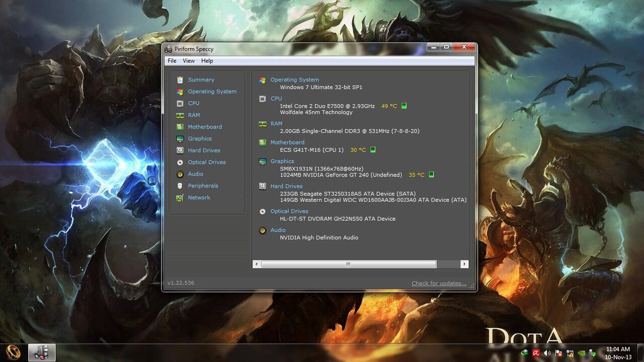Open the File menu

pos(172,61)
